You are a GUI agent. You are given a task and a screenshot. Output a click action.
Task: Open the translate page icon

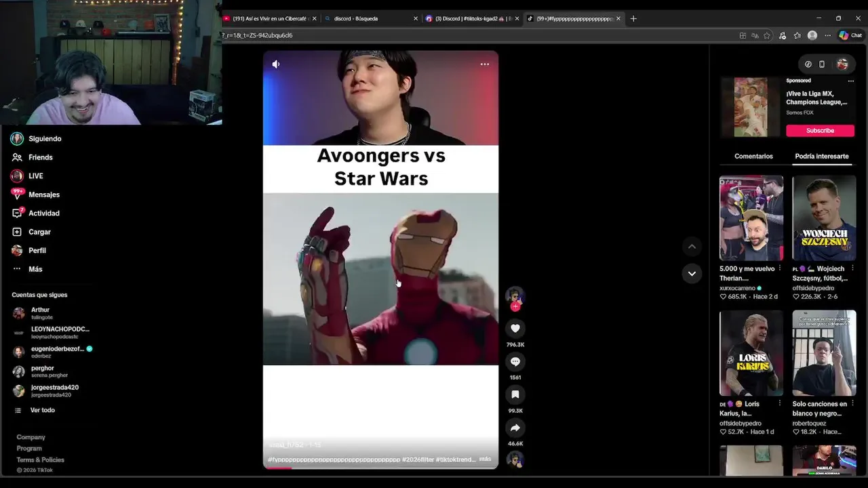click(755, 35)
